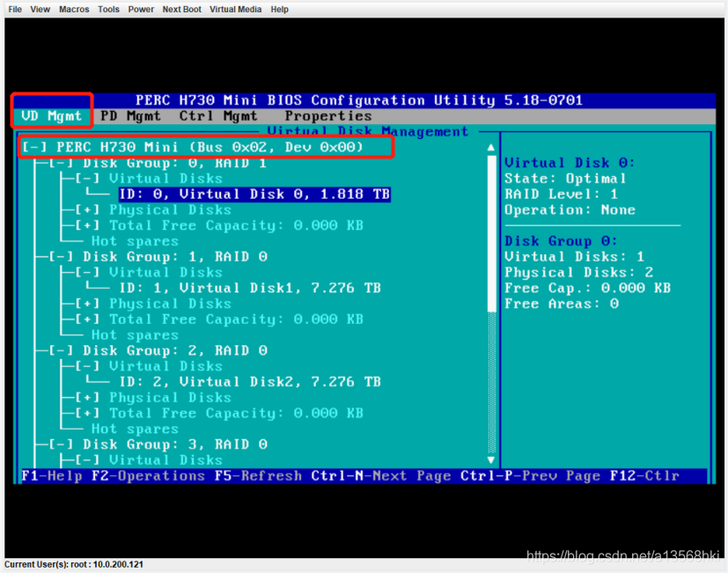728x573 pixels.
Task: Click the tree view scrollbar thumb
Action: click(x=492, y=233)
